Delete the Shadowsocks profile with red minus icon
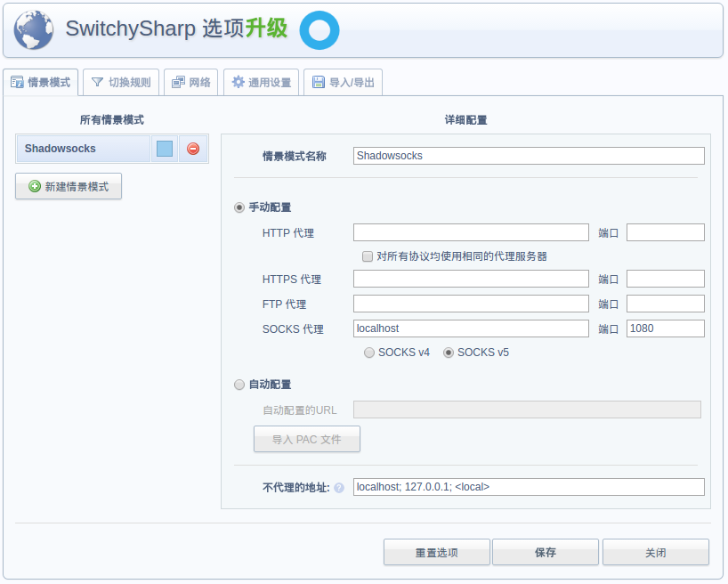Viewport: 728px width, 584px height. (x=193, y=149)
